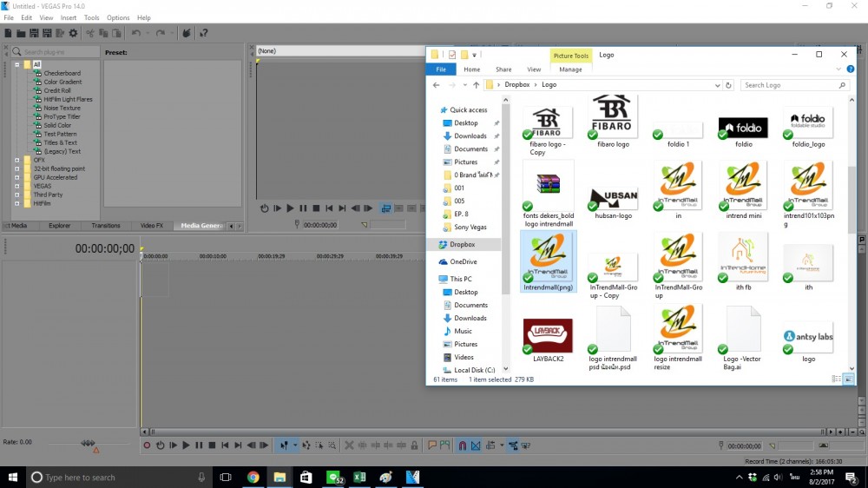Image resolution: width=868 pixels, height=488 pixels.
Task: Click the Interactive tutorials icon
Action: [x=187, y=33]
